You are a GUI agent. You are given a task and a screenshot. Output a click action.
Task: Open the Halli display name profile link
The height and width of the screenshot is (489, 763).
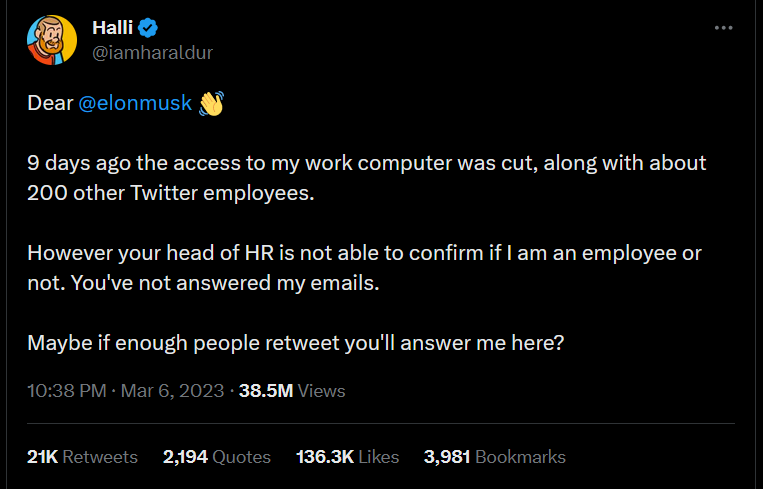point(112,28)
